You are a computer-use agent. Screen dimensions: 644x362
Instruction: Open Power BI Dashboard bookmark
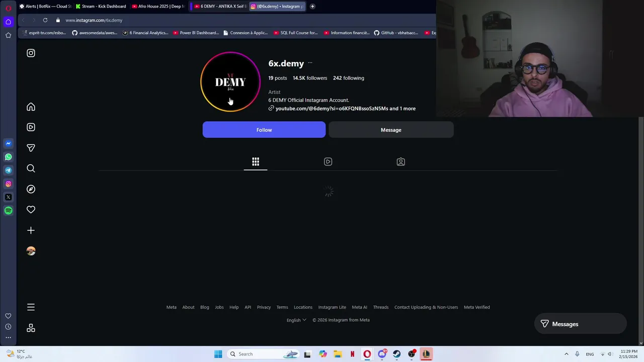(196, 33)
